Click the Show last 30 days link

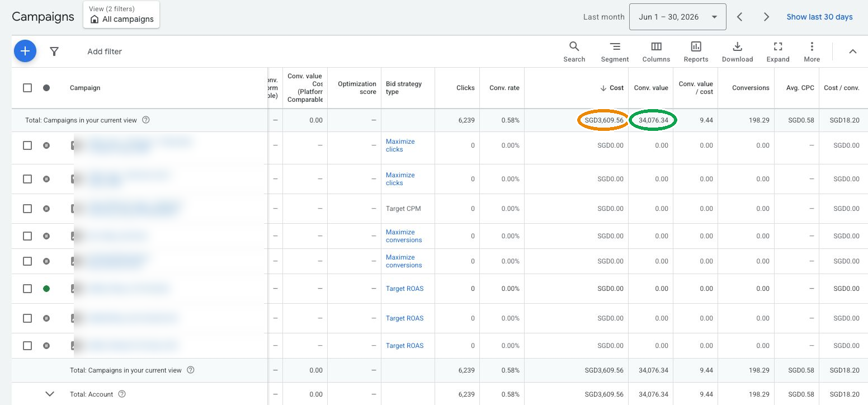pyautogui.click(x=819, y=17)
